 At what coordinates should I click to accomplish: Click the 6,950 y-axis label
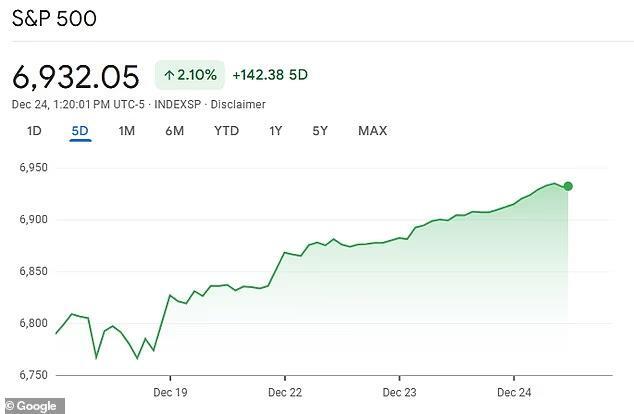tap(34, 168)
